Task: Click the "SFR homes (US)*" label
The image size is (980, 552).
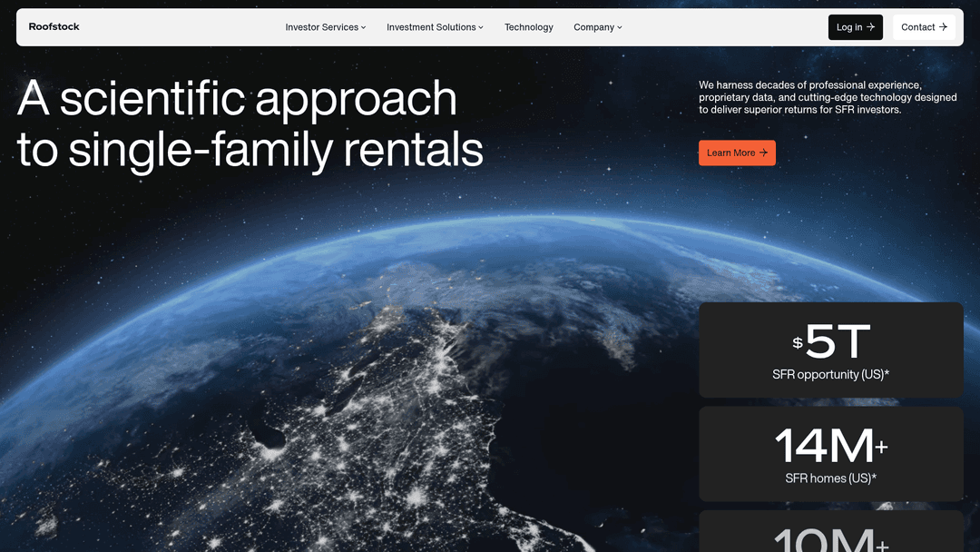Action: (x=830, y=478)
